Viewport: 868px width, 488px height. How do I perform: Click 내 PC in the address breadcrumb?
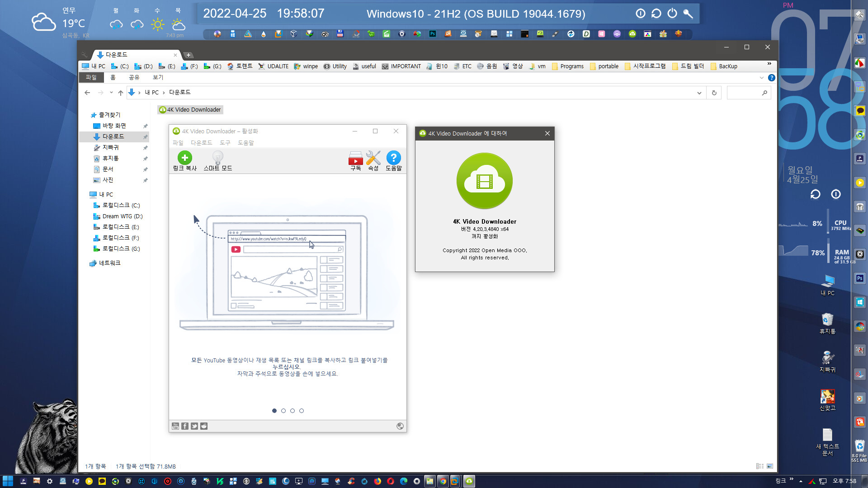pos(151,93)
